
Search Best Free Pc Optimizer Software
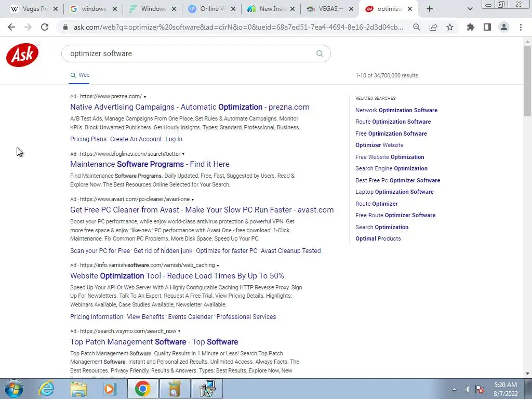397,180
